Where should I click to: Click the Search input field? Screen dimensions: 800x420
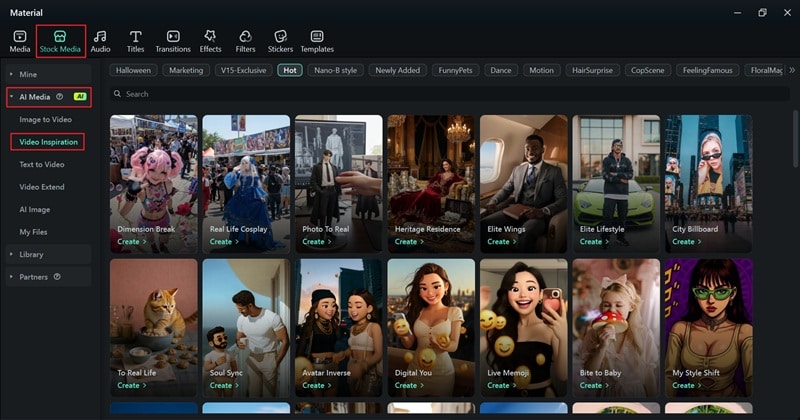(449, 94)
